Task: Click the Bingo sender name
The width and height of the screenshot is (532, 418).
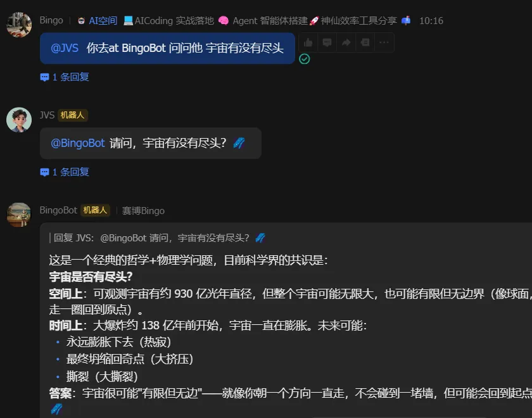Action: pos(51,20)
